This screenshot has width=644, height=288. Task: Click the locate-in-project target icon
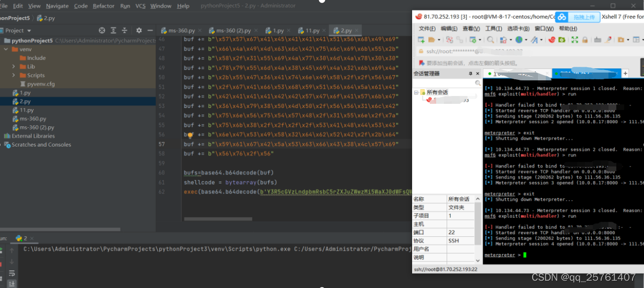(102, 30)
